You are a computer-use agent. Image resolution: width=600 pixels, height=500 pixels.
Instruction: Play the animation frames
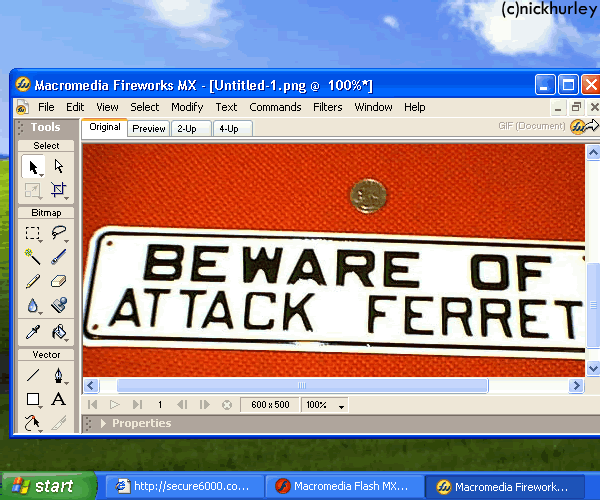(x=114, y=404)
